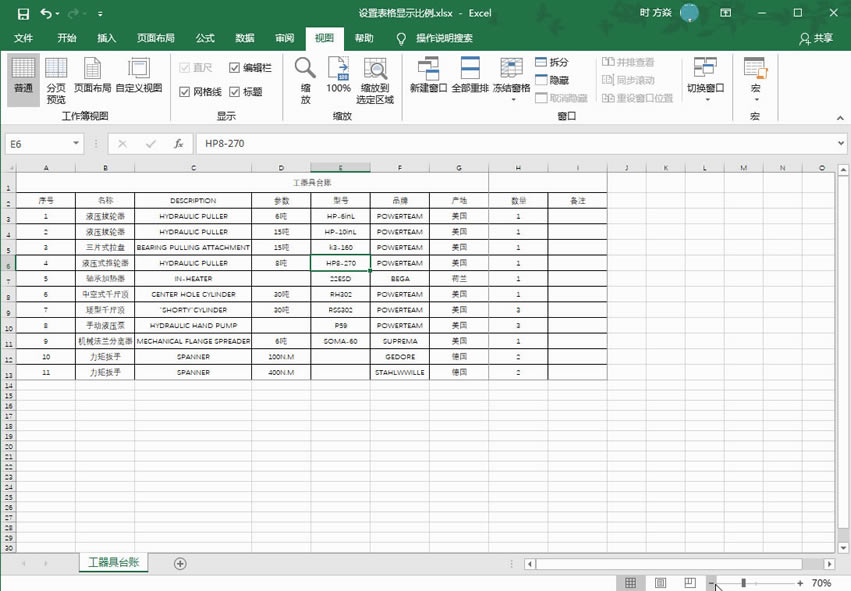Select 页面布局 view in the ribbon

click(x=92, y=80)
